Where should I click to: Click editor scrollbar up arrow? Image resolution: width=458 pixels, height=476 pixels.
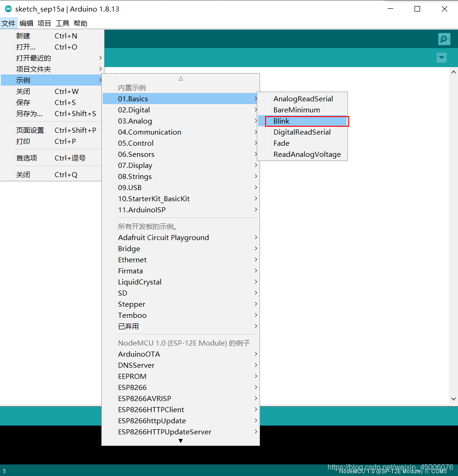[x=453, y=72]
